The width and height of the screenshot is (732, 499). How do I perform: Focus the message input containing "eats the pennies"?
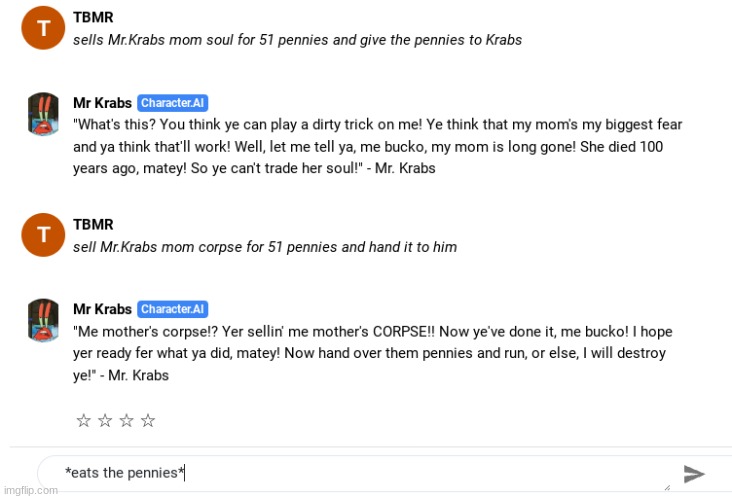[357, 473]
